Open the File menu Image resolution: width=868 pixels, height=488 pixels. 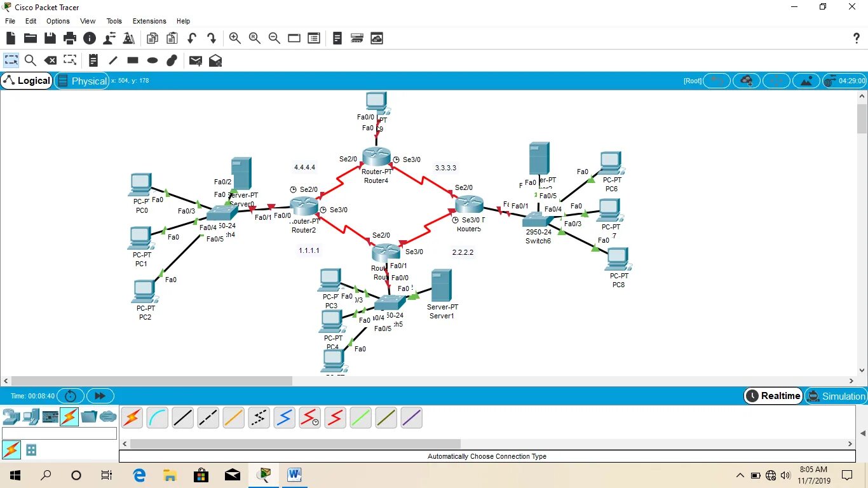10,21
